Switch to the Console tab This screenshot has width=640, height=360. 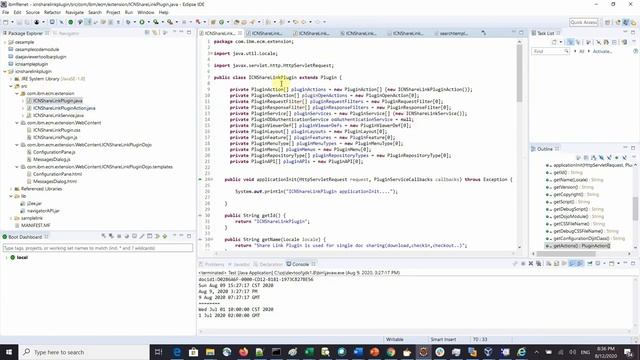tap(300, 264)
